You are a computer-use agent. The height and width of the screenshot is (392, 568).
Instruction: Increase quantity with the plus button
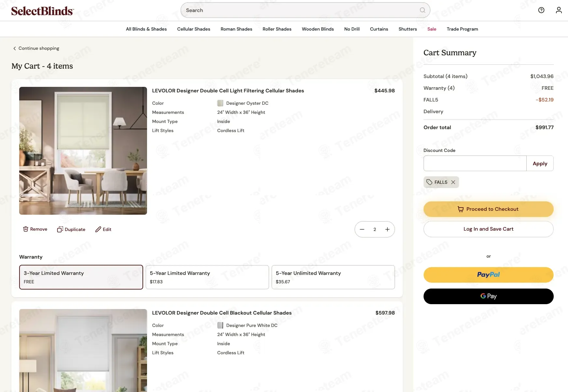tap(387, 229)
